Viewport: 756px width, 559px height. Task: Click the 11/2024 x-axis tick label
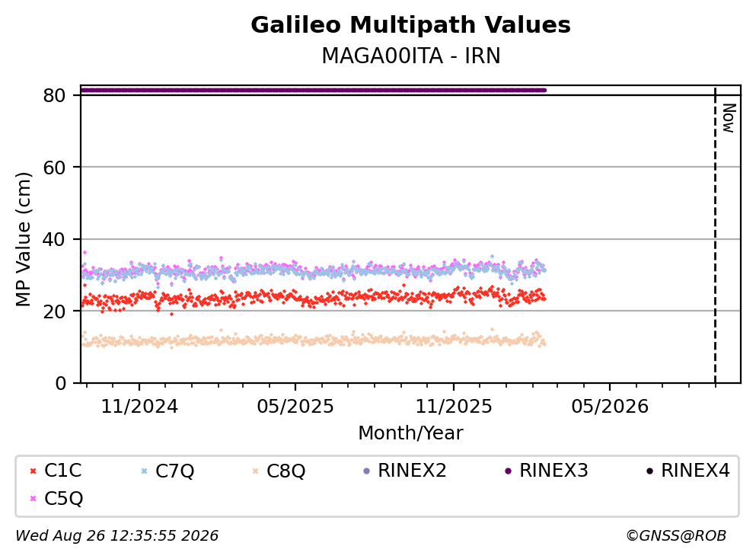[139, 407]
